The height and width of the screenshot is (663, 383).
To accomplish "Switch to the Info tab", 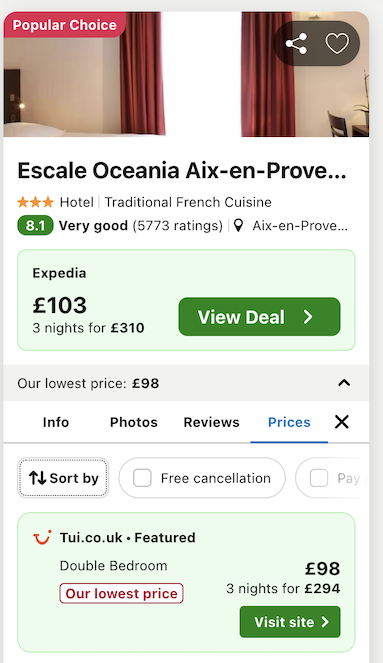I will point(56,422).
